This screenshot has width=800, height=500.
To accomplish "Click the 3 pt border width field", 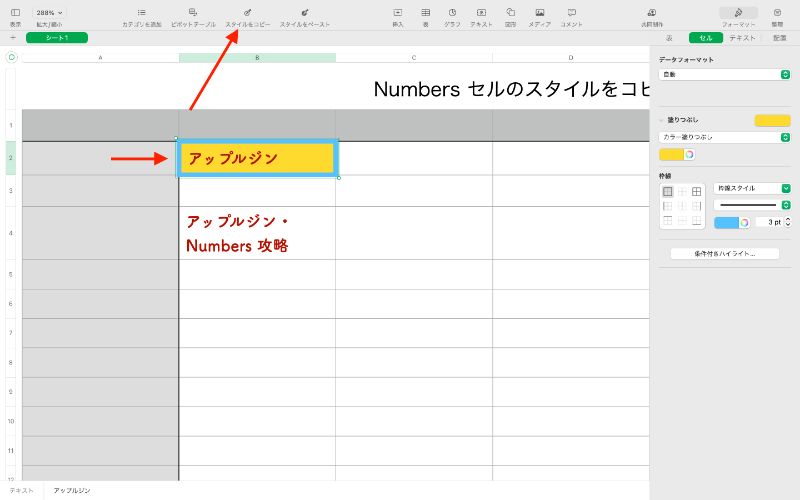I will [769, 222].
